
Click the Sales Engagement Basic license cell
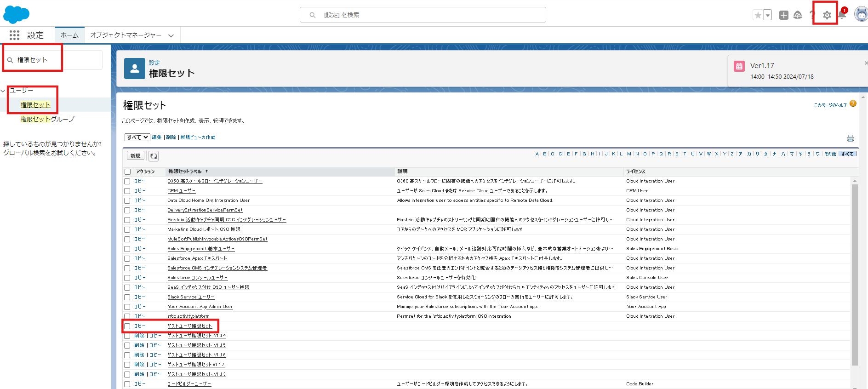point(652,249)
